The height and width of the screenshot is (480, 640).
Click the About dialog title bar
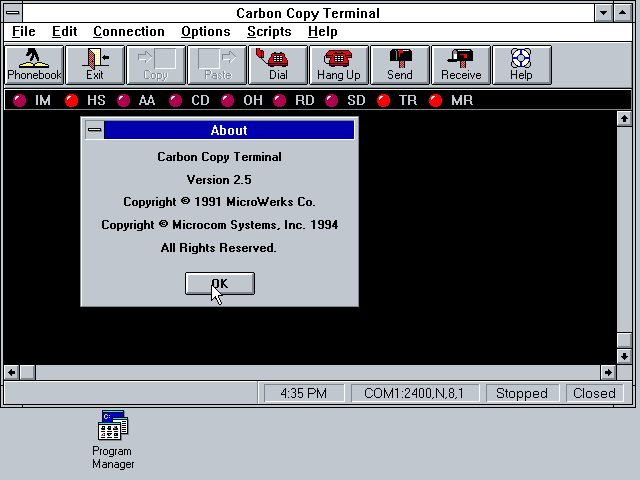(x=229, y=130)
